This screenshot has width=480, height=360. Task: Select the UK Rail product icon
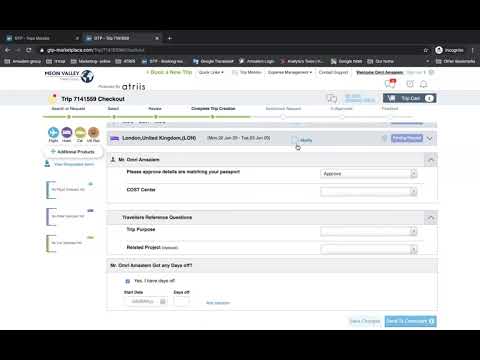pyautogui.click(x=93, y=133)
